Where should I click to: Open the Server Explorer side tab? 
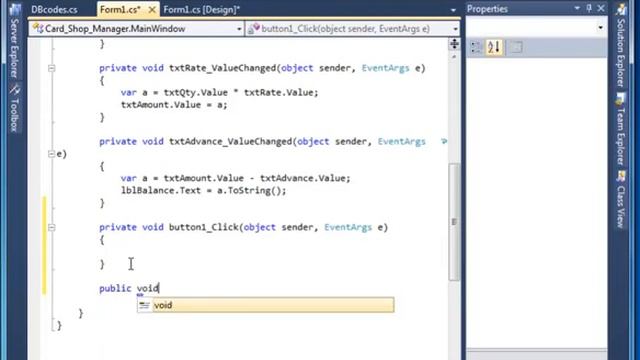14,48
